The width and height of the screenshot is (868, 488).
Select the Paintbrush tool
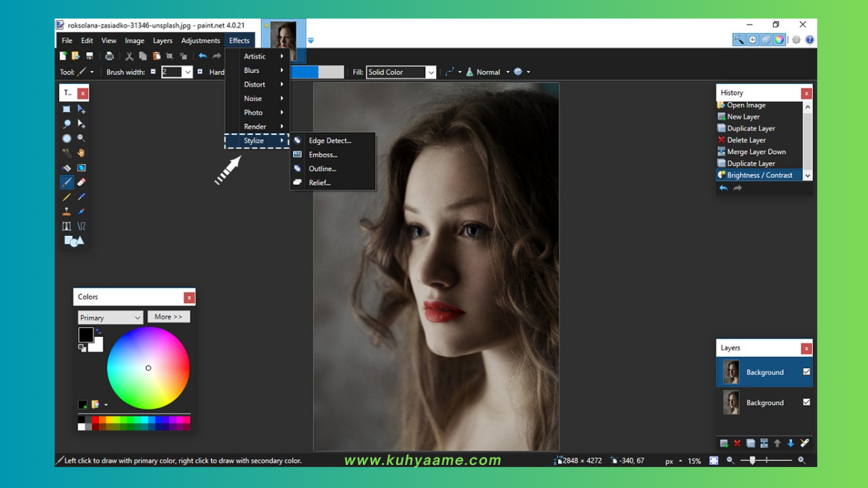66,182
